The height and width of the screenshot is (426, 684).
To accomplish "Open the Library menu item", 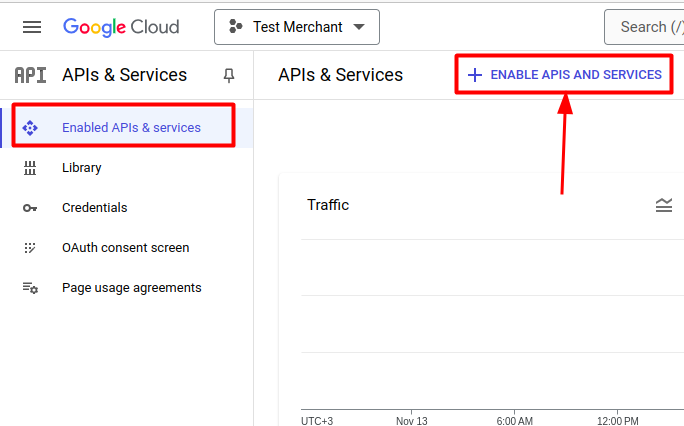I will click(x=127, y=168).
